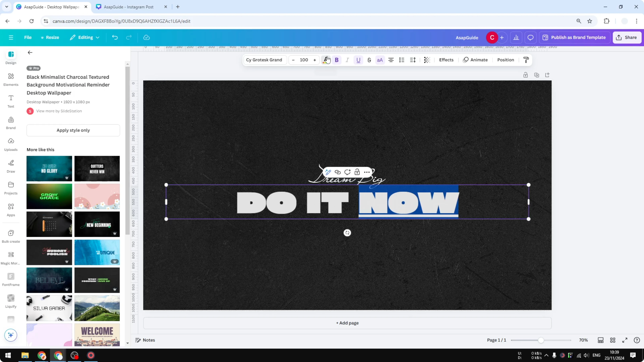Toggle strikethrough formatting

pos(369,60)
